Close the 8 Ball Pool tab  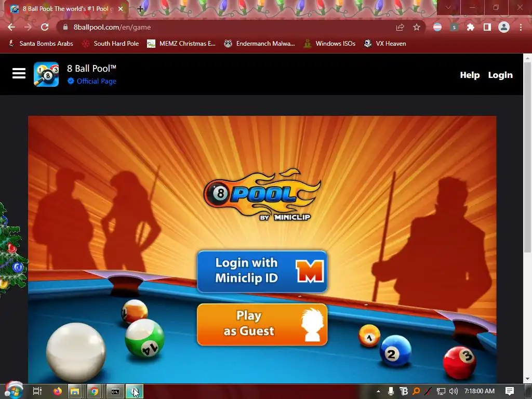click(121, 9)
